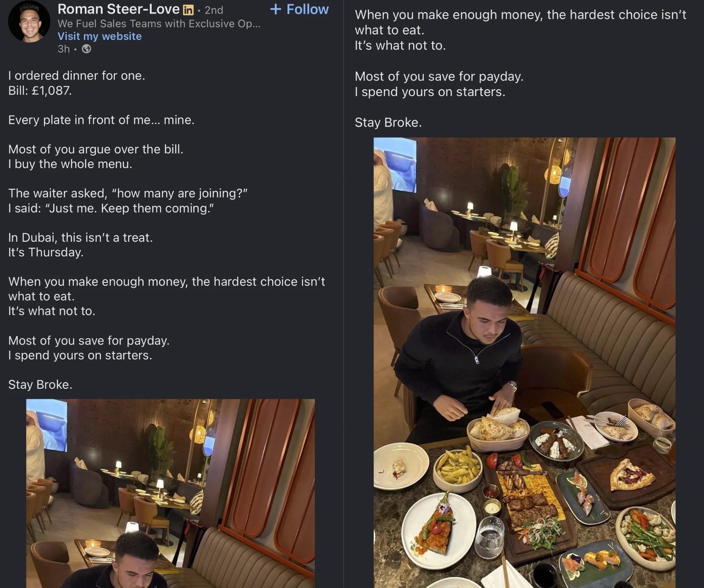The image size is (704, 588).
Task: Open the restaurant photo under the left post
Action: [170, 493]
